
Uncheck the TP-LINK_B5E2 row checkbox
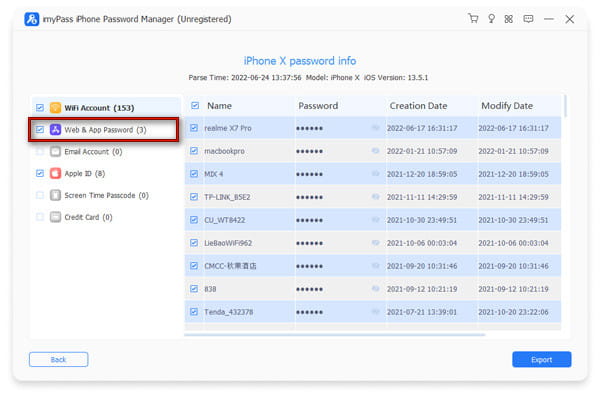coord(194,197)
